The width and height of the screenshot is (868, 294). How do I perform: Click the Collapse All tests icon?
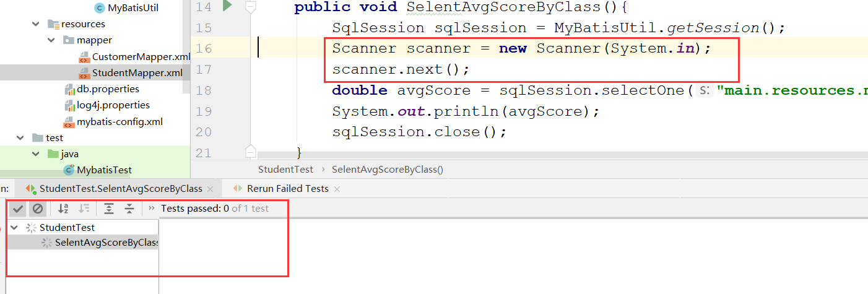pos(129,209)
